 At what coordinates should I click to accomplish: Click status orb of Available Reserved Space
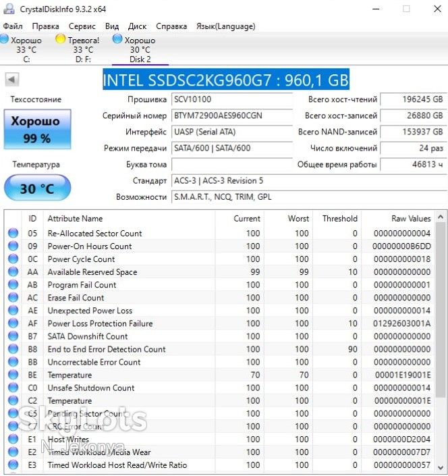13,271
